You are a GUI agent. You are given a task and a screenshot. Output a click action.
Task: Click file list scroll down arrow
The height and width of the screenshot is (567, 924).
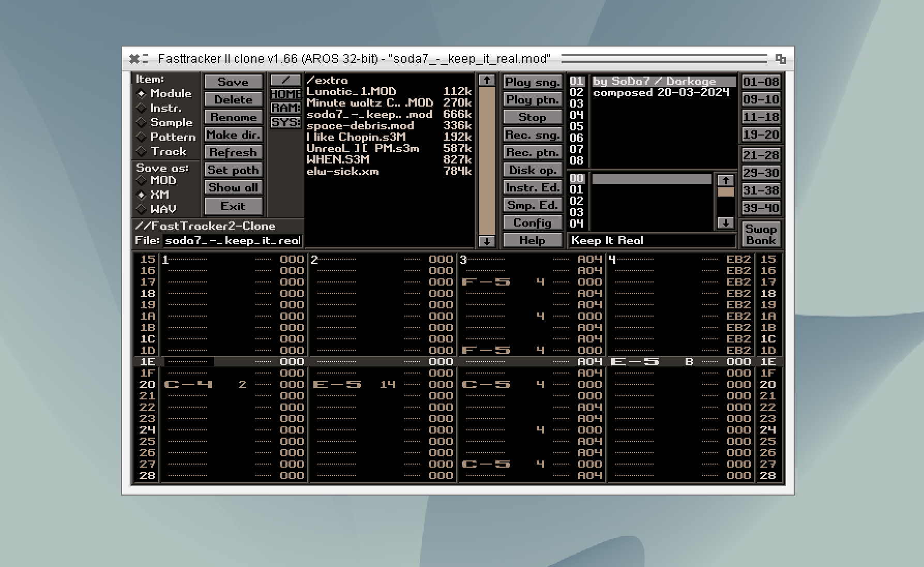point(487,241)
